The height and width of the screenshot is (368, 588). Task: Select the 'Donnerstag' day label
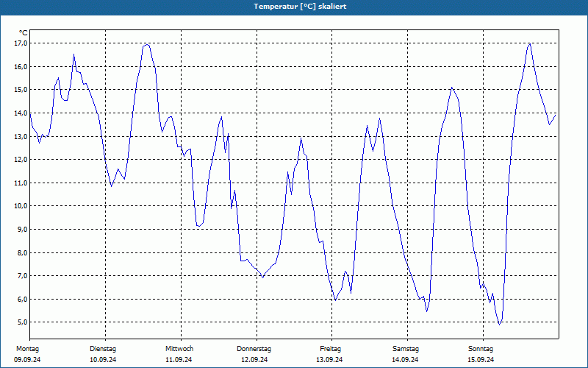point(254,349)
